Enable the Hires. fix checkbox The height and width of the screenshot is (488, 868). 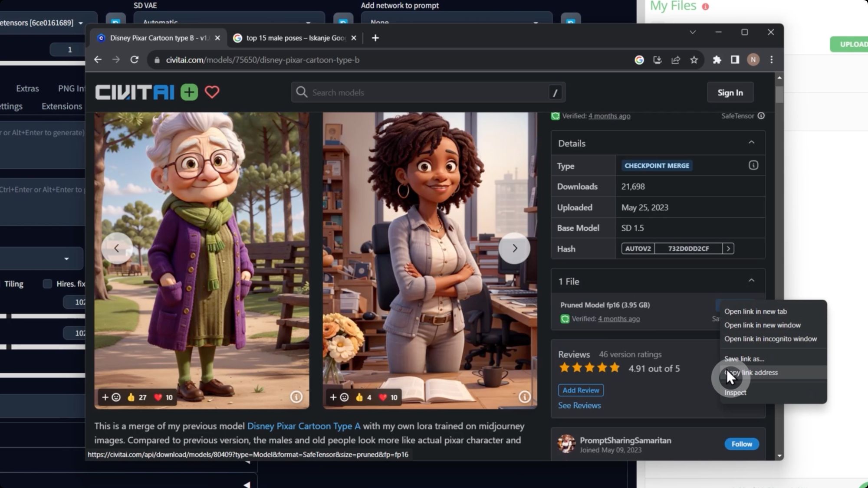[x=47, y=284]
